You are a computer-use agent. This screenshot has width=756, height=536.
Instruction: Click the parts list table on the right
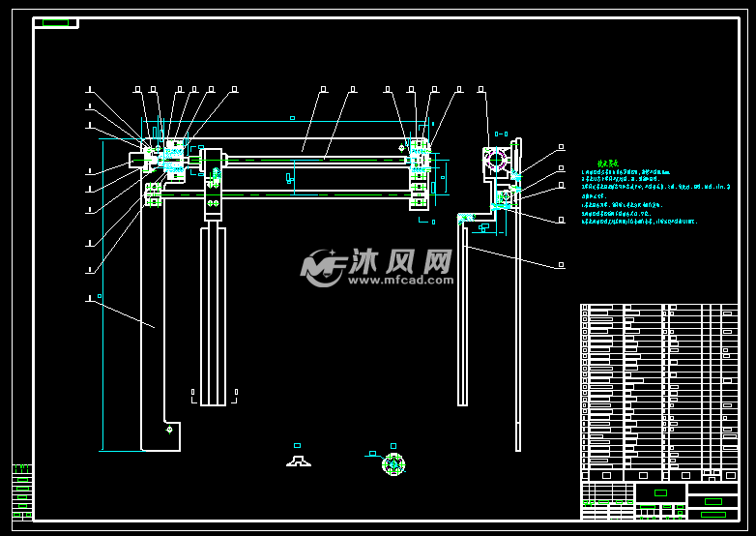tap(659, 392)
